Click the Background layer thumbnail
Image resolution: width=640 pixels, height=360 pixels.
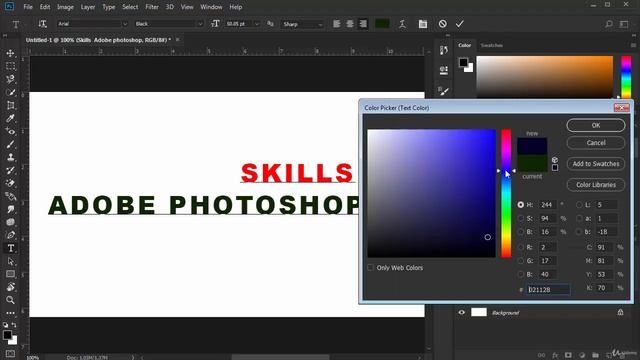479,312
